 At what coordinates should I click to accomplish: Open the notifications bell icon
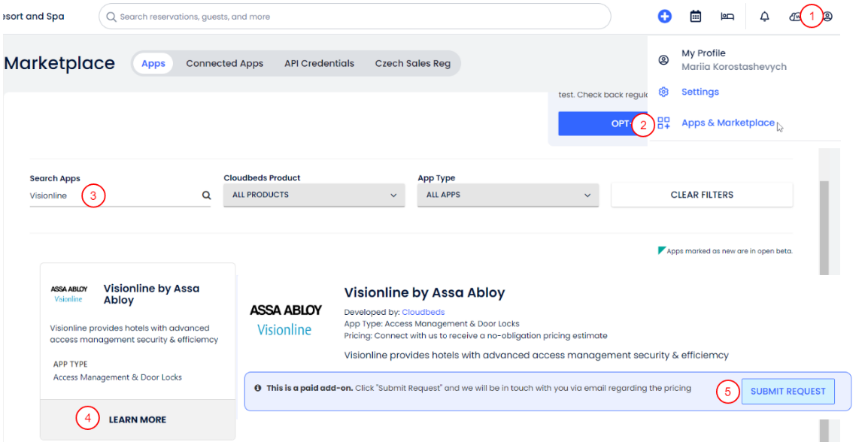pos(764,17)
